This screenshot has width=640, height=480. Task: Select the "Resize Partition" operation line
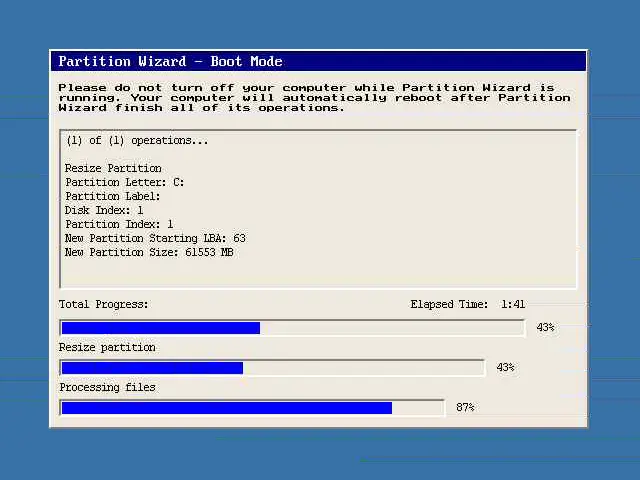pyautogui.click(x=113, y=168)
